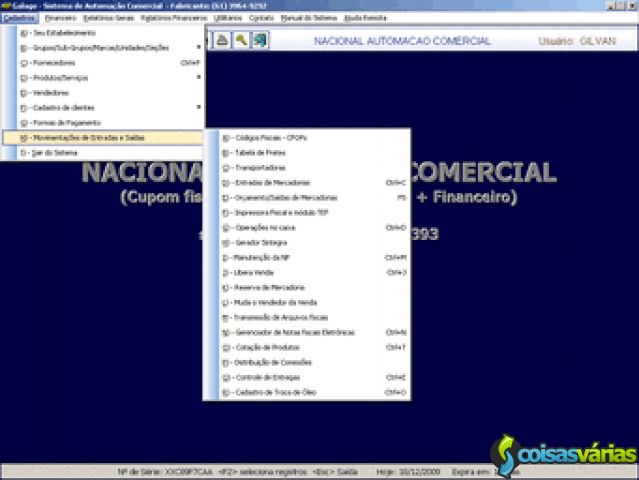
Task: Open Gerenciador de Notas Fiscais Eletrônicas
Action: (x=306, y=332)
